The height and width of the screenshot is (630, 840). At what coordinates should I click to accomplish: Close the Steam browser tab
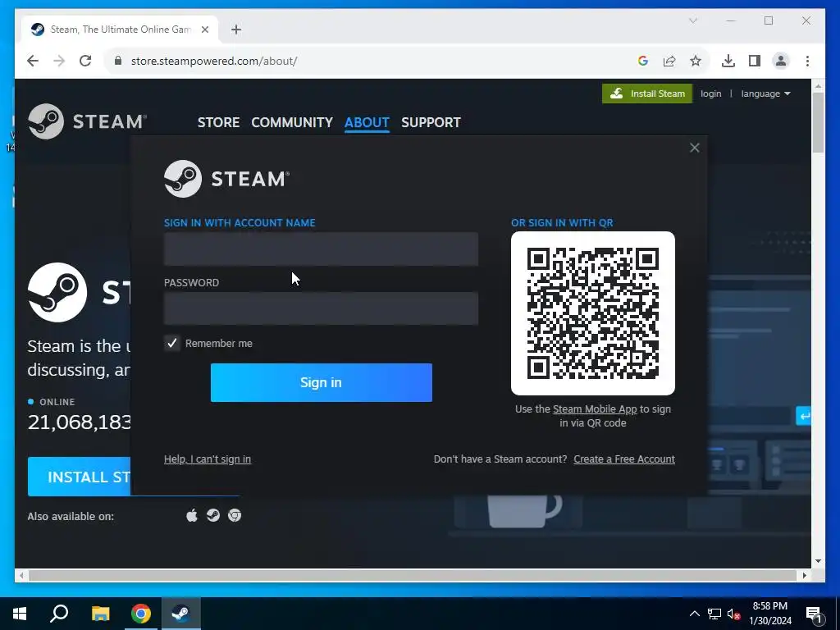[204, 30]
